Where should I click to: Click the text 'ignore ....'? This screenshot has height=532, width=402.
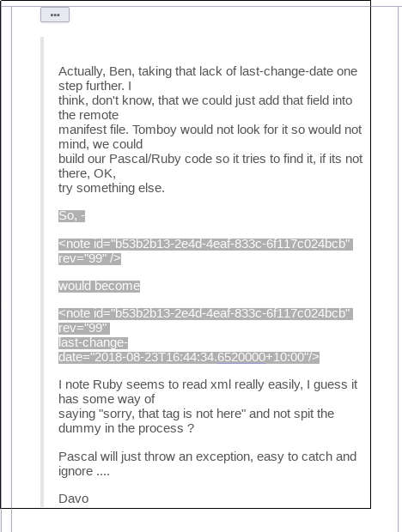(84, 471)
